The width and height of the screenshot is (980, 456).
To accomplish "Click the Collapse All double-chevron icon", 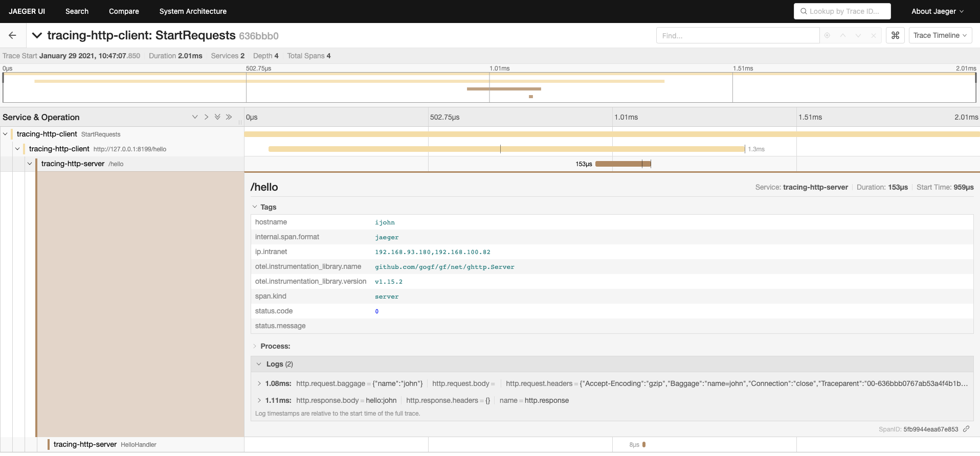I will (229, 117).
